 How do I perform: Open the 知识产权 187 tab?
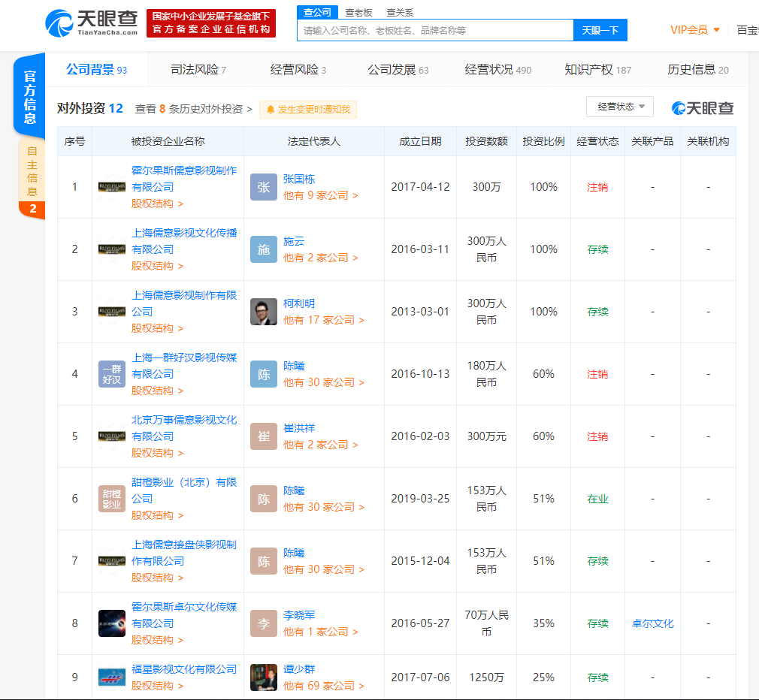(x=598, y=70)
